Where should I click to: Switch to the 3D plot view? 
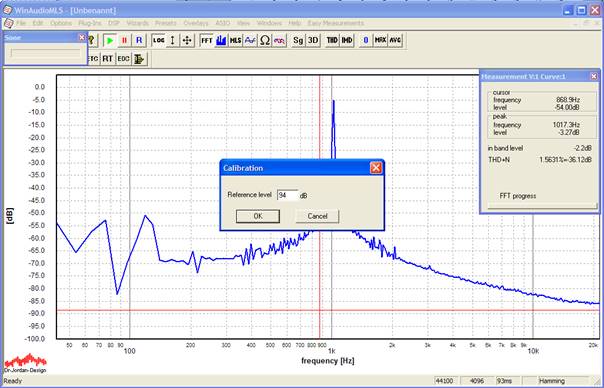click(313, 40)
